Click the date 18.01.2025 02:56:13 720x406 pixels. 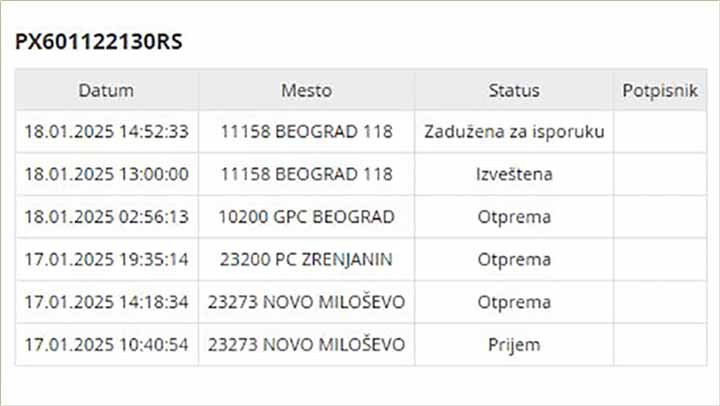pos(106,217)
